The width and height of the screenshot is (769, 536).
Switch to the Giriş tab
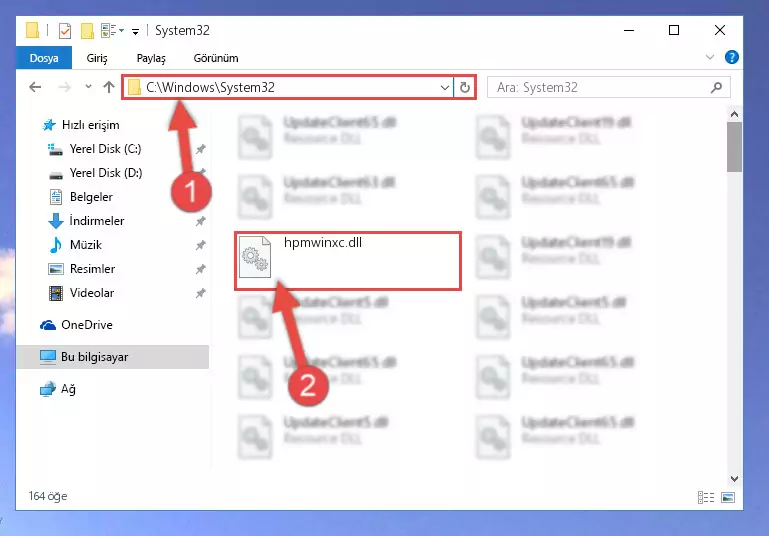(x=97, y=58)
